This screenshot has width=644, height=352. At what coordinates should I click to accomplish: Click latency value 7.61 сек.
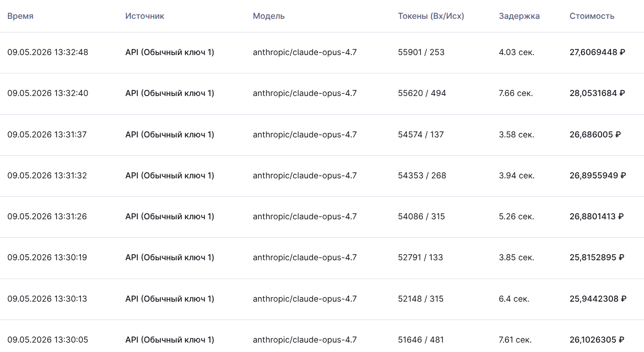515,340
